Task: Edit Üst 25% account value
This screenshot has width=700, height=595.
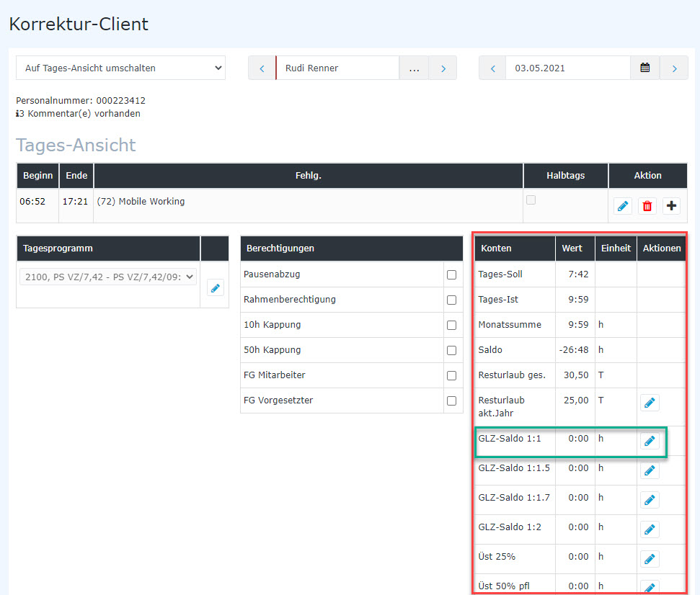Action: pyautogui.click(x=650, y=559)
